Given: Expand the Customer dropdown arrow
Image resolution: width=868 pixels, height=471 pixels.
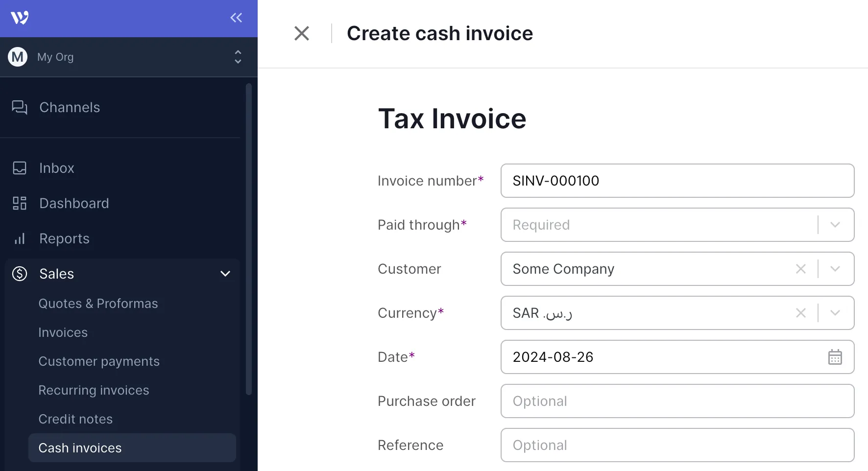Looking at the screenshot, I should click(835, 269).
